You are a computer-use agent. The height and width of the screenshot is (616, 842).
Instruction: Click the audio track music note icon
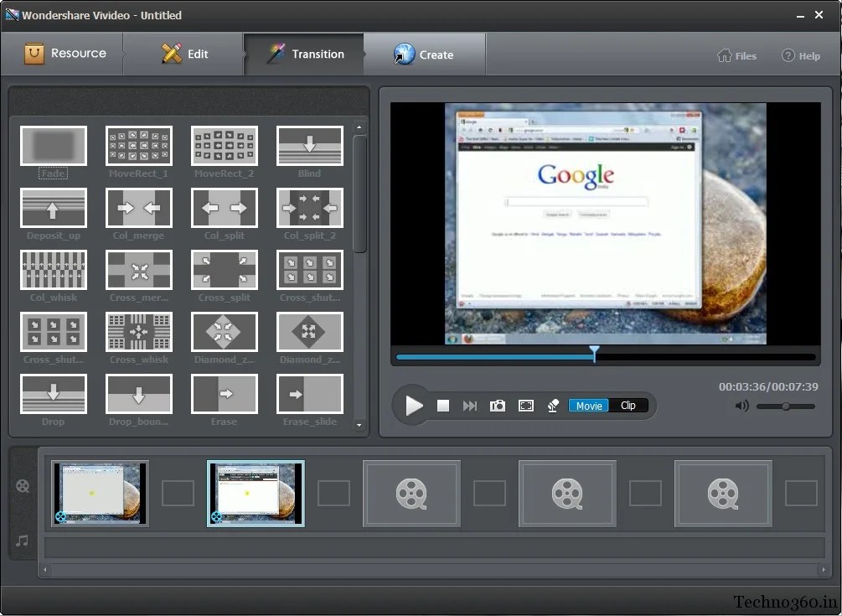(22, 541)
